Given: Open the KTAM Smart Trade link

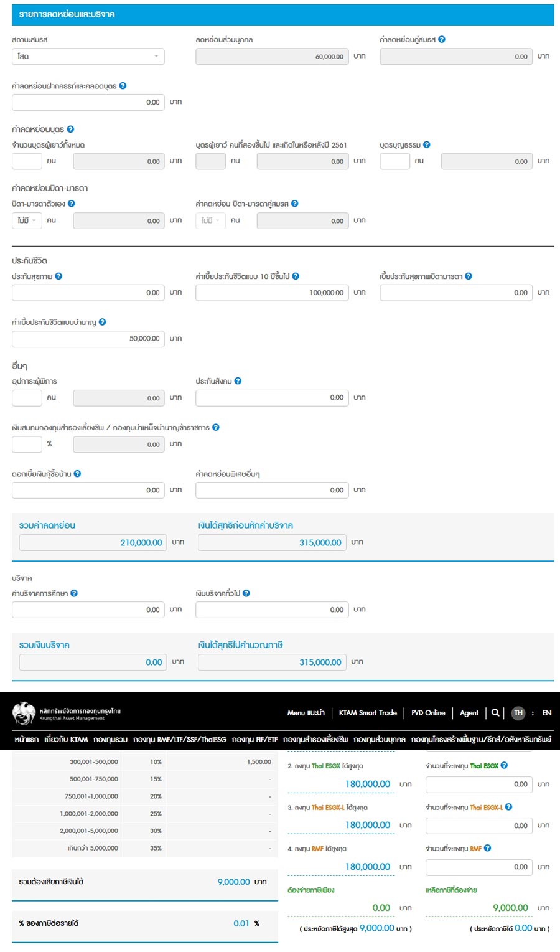Looking at the screenshot, I should tap(368, 713).
